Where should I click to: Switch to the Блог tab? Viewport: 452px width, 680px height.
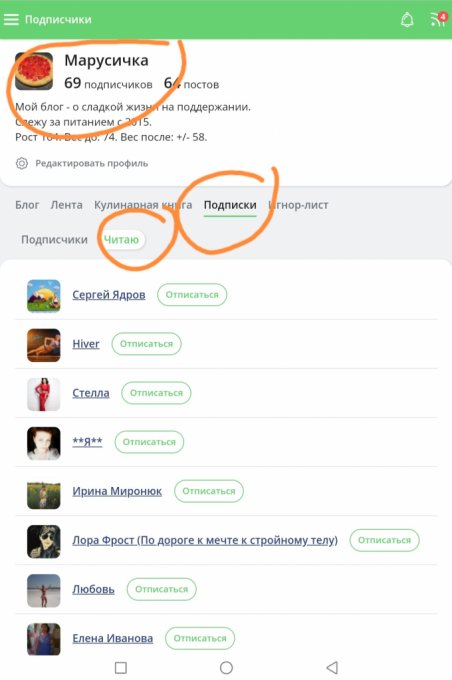tap(27, 205)
